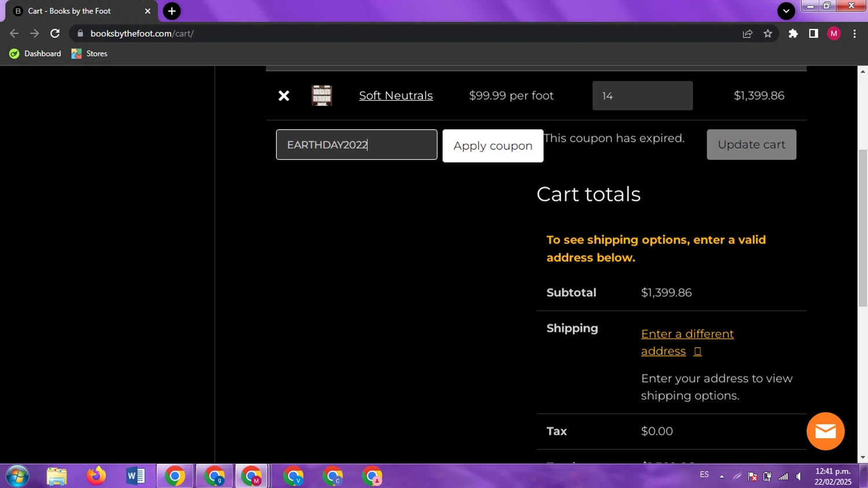The width and height of the screenshot is (868, 488).
Task: Show hidden system tray icons
Action: point(722,476)
